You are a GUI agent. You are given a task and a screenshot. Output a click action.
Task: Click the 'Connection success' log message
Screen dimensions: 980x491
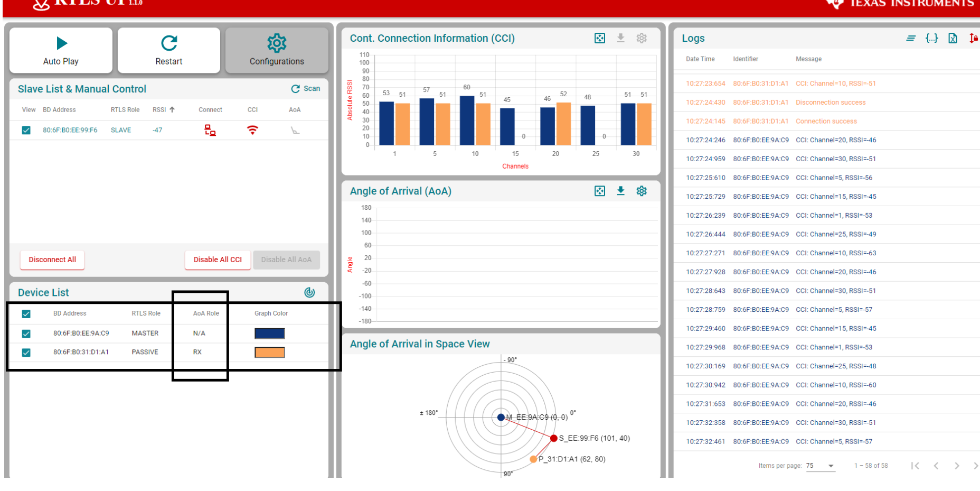(x=826, y=122)
